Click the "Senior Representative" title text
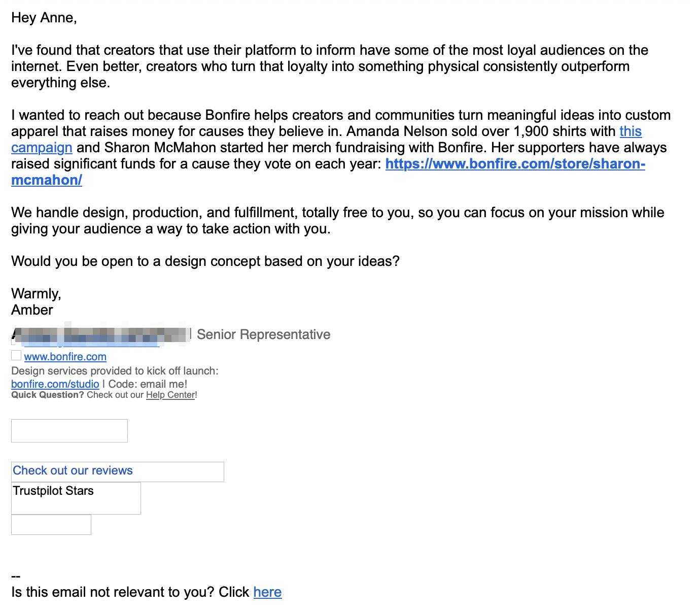 pyautogui.click(x=263, y=334)
